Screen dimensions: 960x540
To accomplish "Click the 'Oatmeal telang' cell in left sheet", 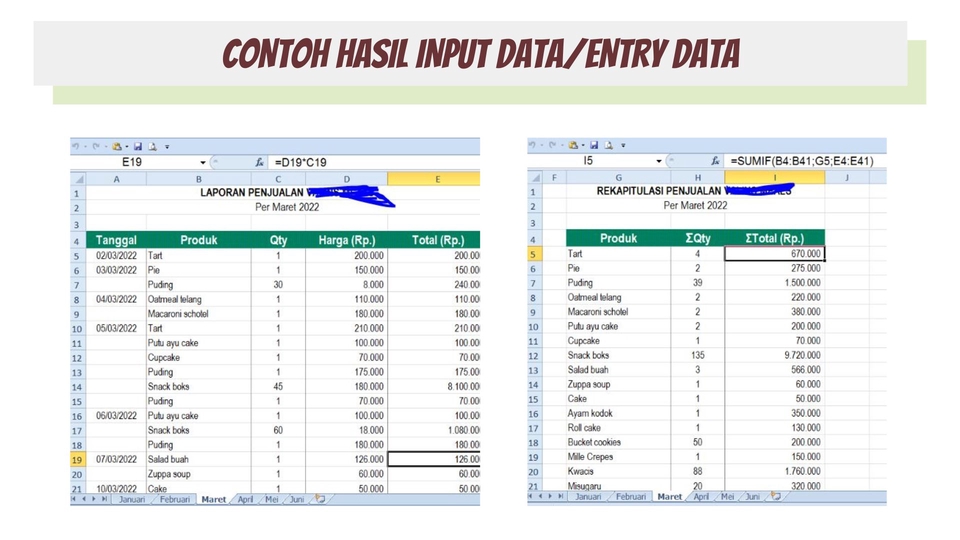I will [198, 299].
